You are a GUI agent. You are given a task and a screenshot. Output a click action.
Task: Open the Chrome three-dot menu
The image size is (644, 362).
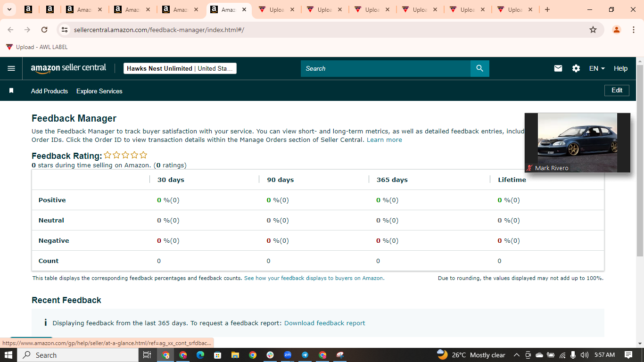633,30
